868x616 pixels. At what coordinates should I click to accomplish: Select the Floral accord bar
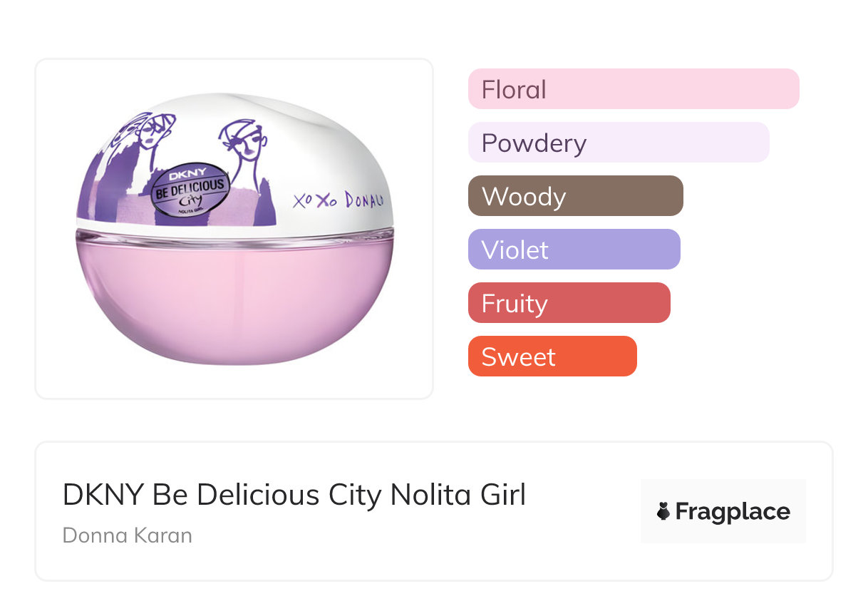point(633,89)
